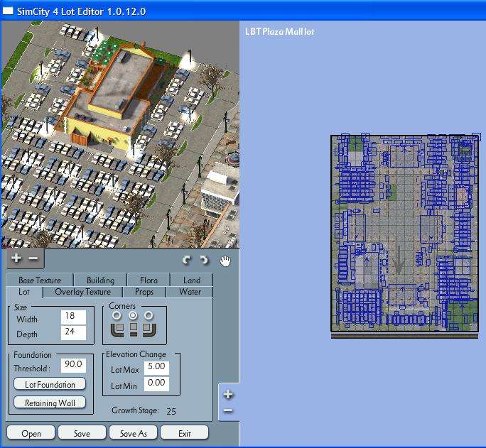Screen dimensions: 486x448
Task: Click the right curved corner icon
Action: (149, 329)
